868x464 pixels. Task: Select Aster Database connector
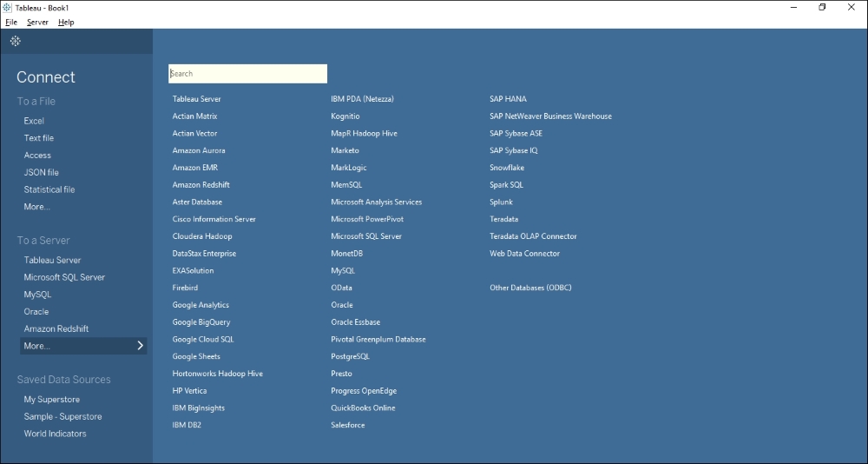click(x=197, y=202)
